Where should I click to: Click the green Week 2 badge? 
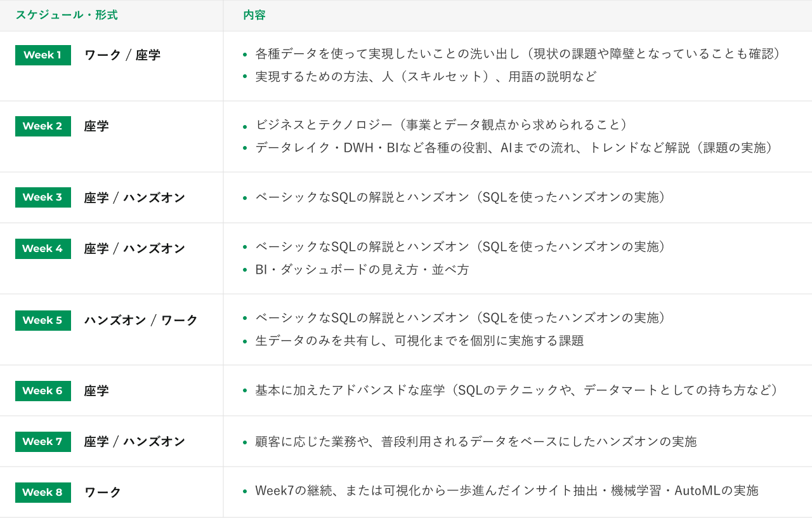point(43,126)
